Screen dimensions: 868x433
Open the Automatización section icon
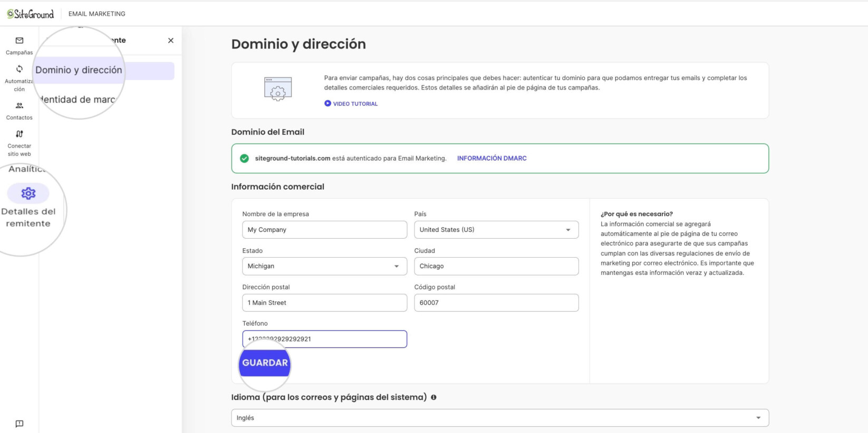coord(20,69)
